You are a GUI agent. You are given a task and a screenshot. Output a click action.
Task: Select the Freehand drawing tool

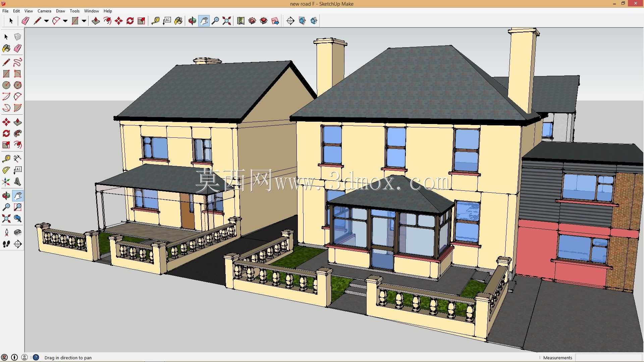[18, 62]
